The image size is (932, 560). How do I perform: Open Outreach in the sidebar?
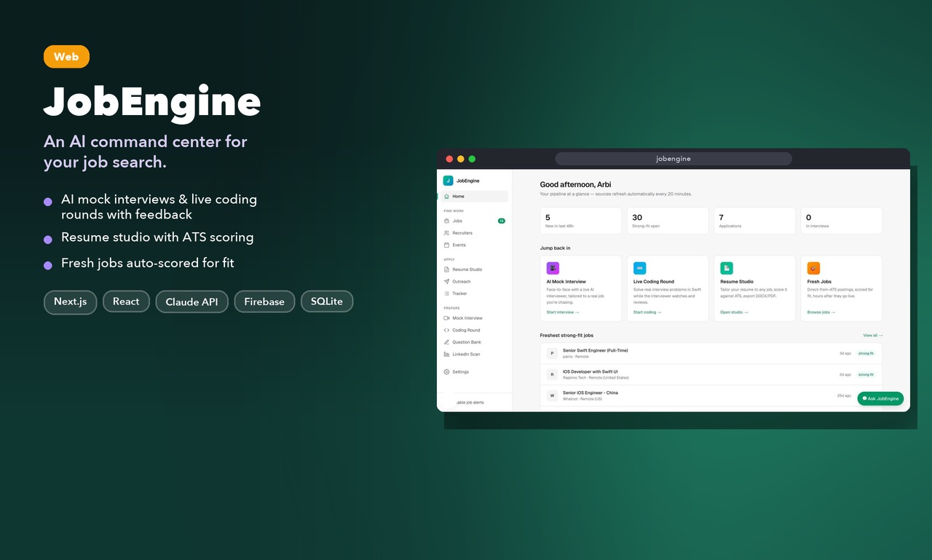[x=475, y=282]
